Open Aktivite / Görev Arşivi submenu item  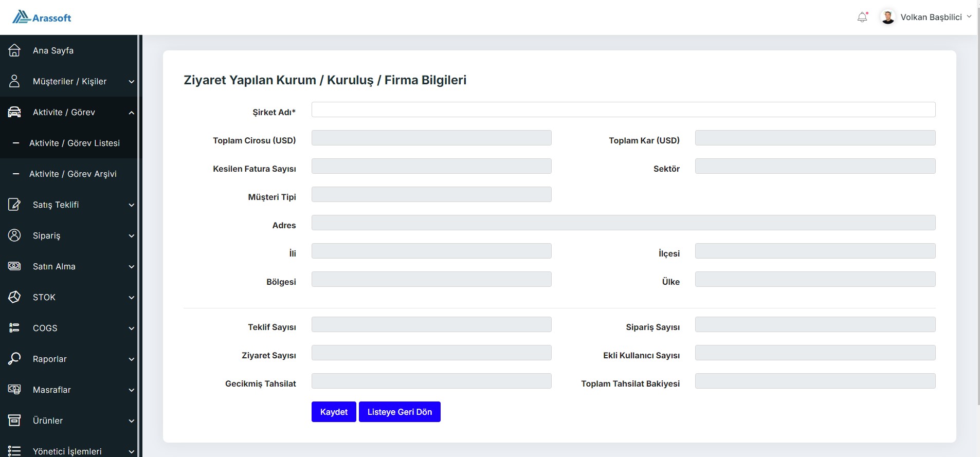click(x=69, y=174)
